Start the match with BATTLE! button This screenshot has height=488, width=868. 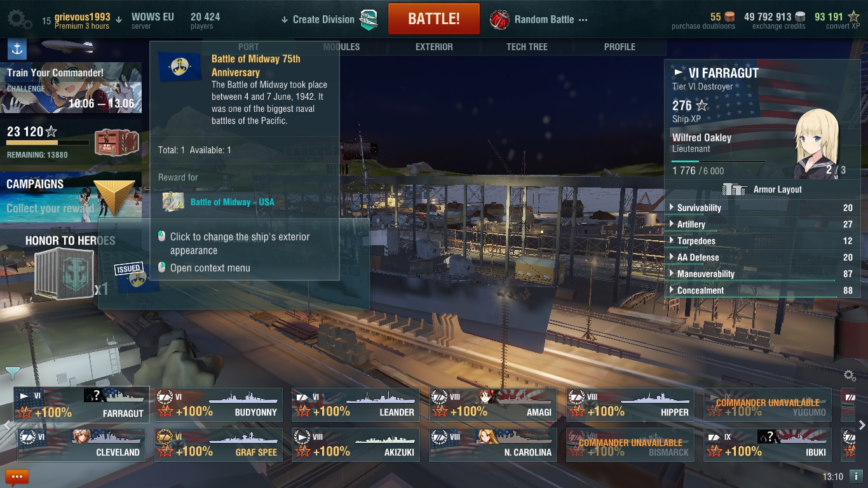click(434, 19)
